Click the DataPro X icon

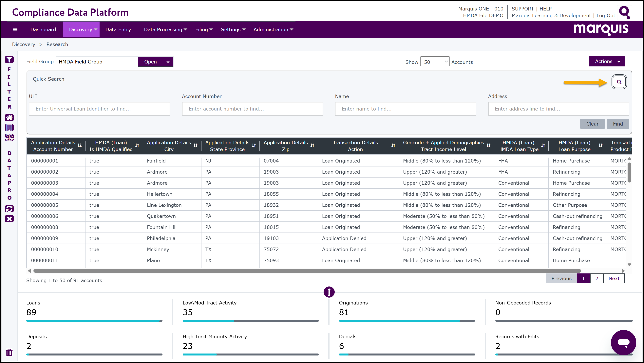(x=9, y=219)
